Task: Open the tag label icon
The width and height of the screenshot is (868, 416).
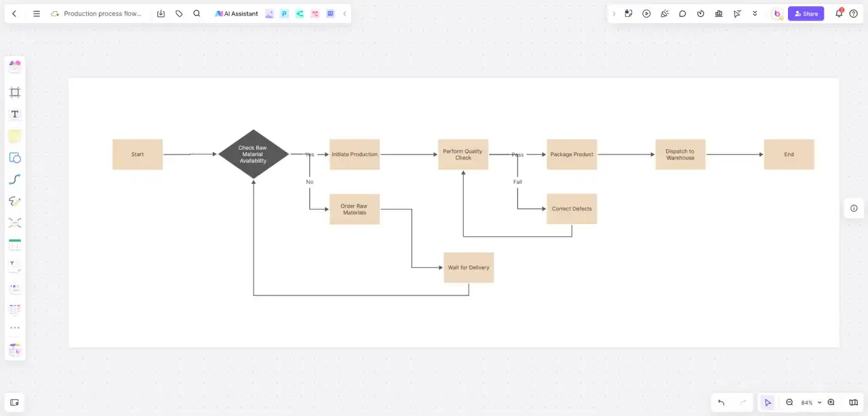Action: click(x=179, y=14)
